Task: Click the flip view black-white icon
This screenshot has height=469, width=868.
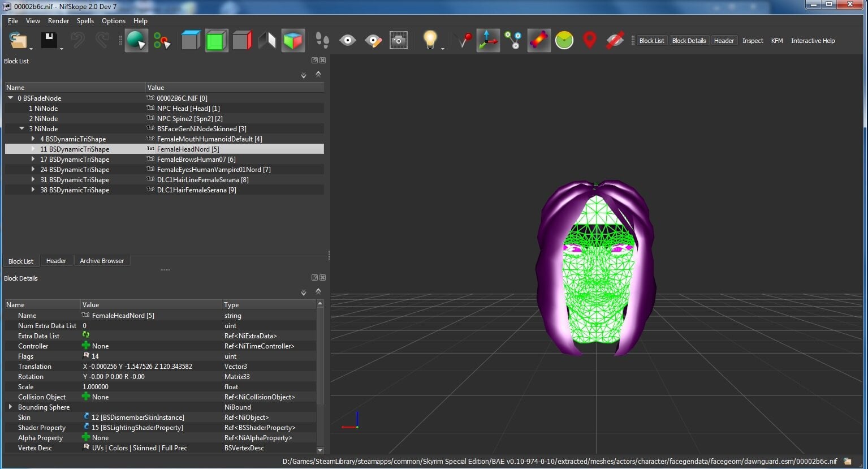Action: point(267,41)
